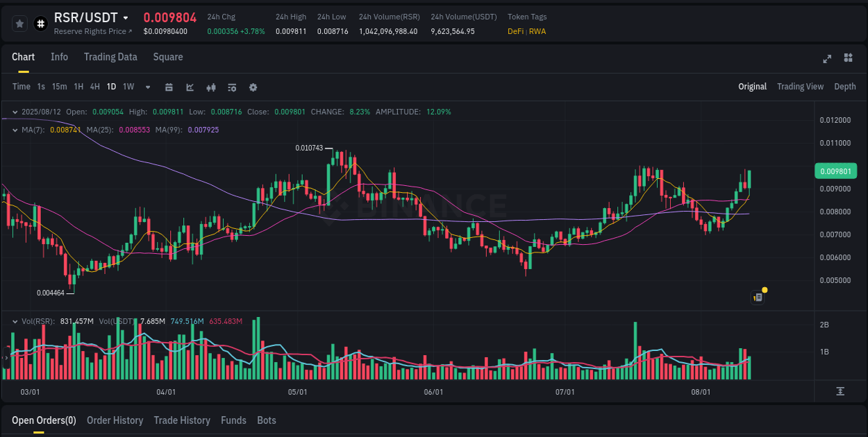Collapse the MA indicator row via its chevron
Screen dimensions: 868x437
click(x=14, y=129)
